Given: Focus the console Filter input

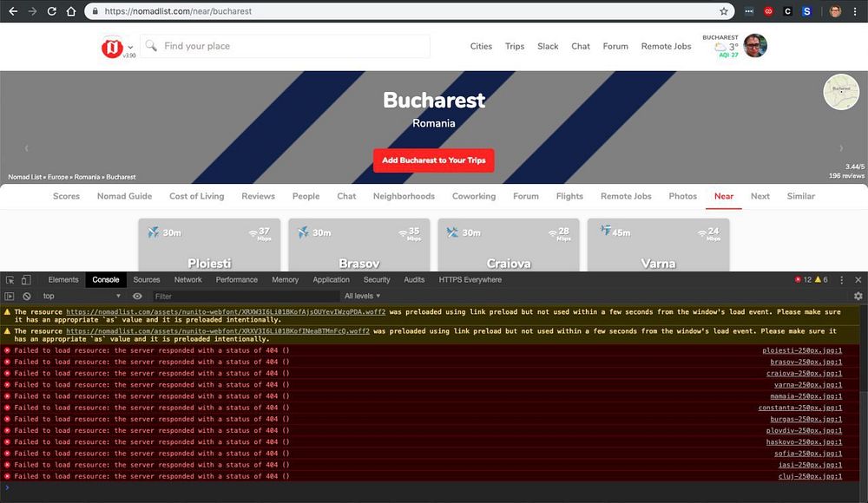Looking at the screenshot, I should pyautogui.click(x=245, y=296).
